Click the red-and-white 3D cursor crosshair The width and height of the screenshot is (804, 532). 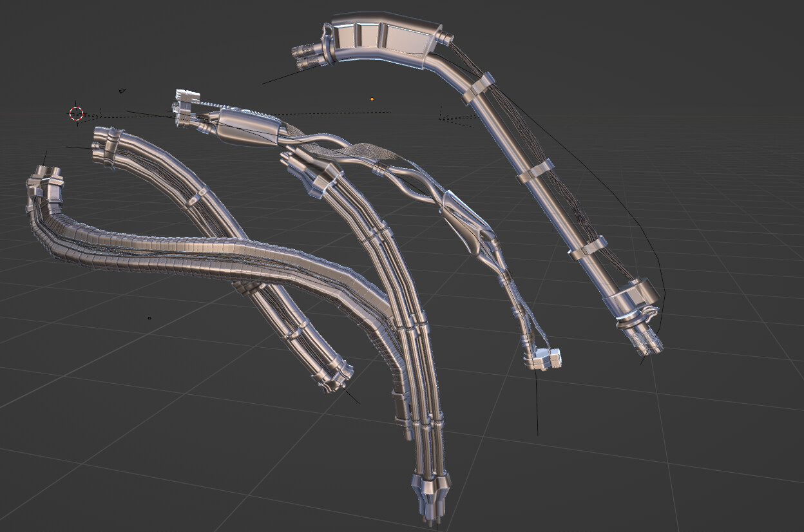pos(75,115)
